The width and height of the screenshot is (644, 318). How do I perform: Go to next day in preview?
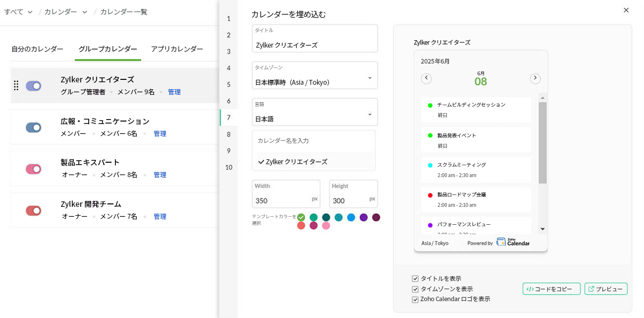pyautogui.click(x=535, y=78)
